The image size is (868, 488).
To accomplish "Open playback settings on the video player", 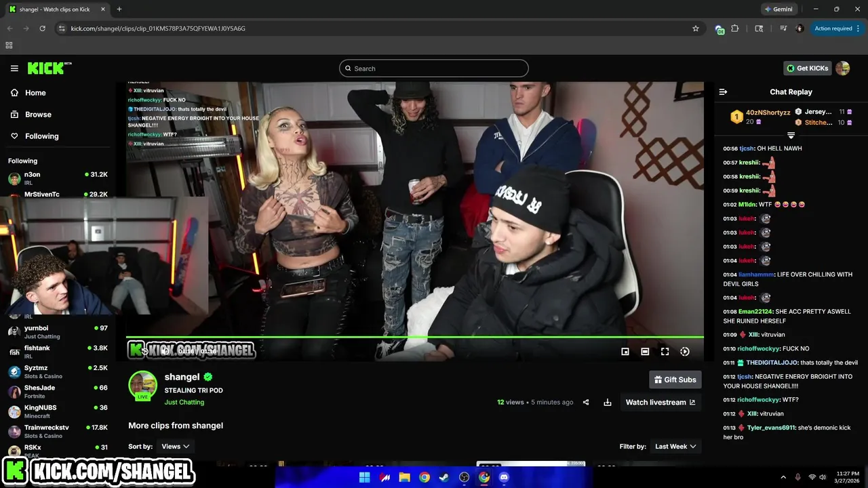I will tap(685, 351).
